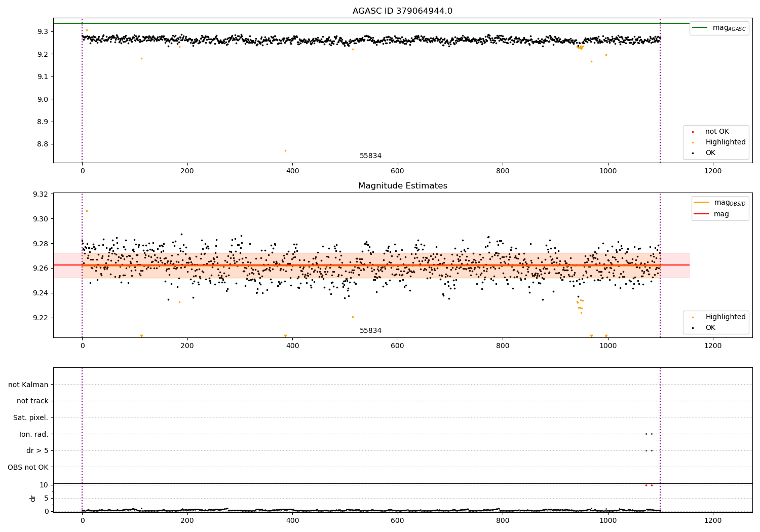Click the 'not Kalman' row label
The width and height of the screenshot is (760, 532).
[x=28, y=385]
